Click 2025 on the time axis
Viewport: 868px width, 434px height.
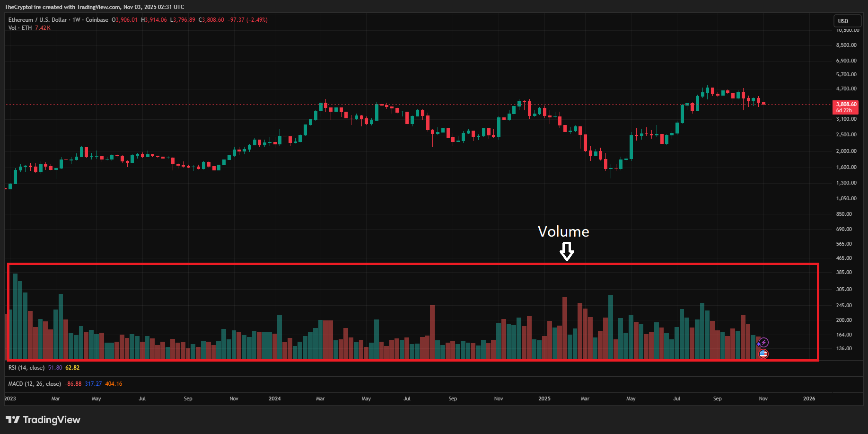pyautogui.click(x=544, y=399)
